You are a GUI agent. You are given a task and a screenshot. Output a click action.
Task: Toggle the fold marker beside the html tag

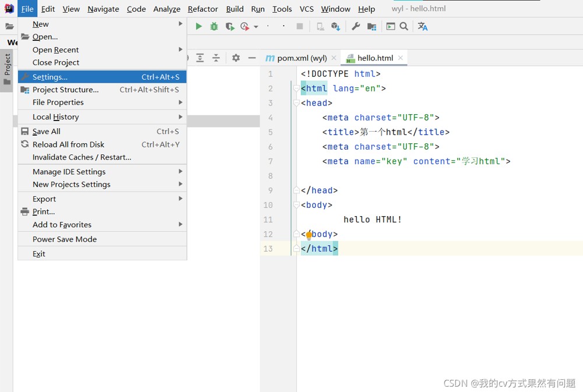[296, 89]
